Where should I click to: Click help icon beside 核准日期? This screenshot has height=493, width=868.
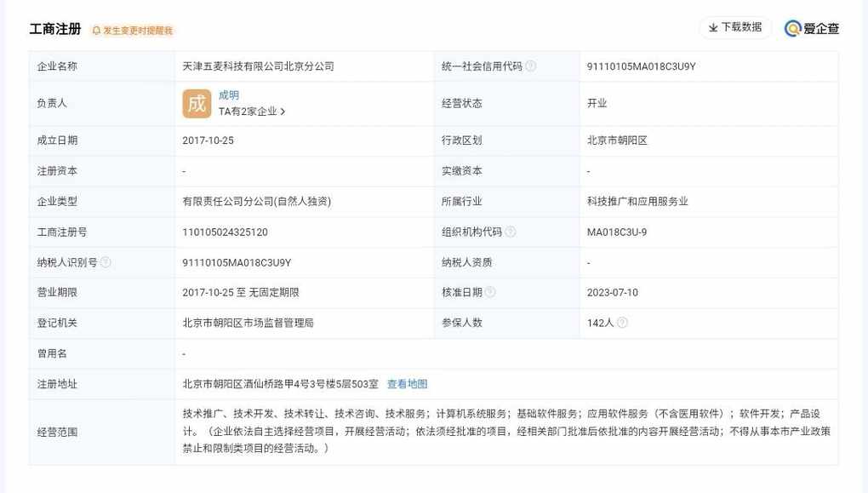490,292
